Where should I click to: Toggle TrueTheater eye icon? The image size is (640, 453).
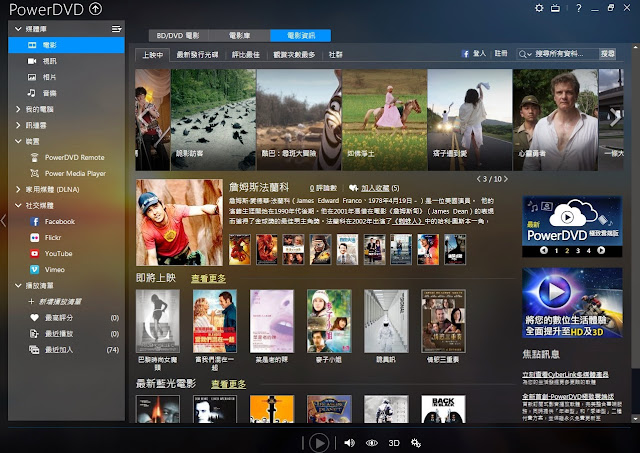(x=371, y=443)
